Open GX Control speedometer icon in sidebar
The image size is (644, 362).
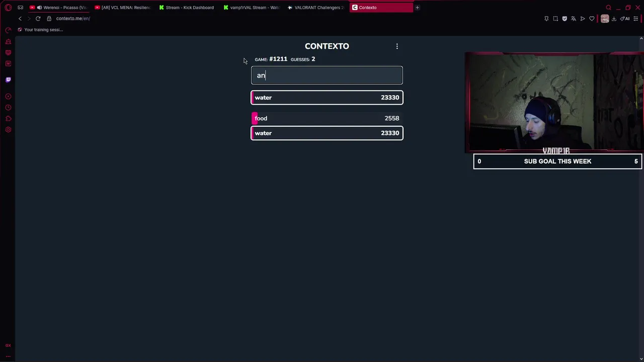click(x=8, y=31)
